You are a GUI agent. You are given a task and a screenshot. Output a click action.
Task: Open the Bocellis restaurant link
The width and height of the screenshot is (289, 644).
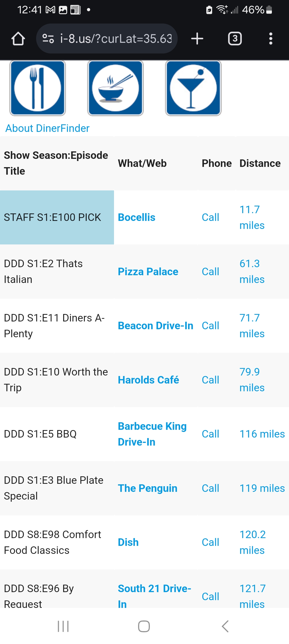[x=136, y=217]
